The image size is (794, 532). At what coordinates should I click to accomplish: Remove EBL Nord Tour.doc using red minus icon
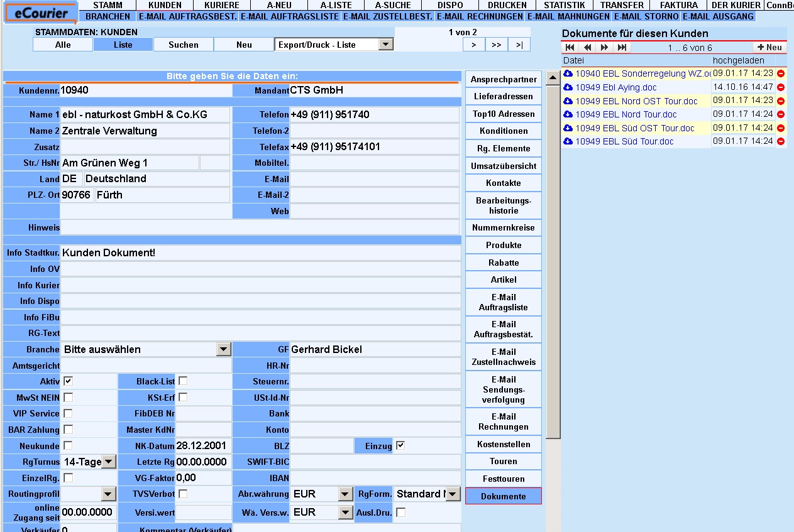tap(781, 115)
